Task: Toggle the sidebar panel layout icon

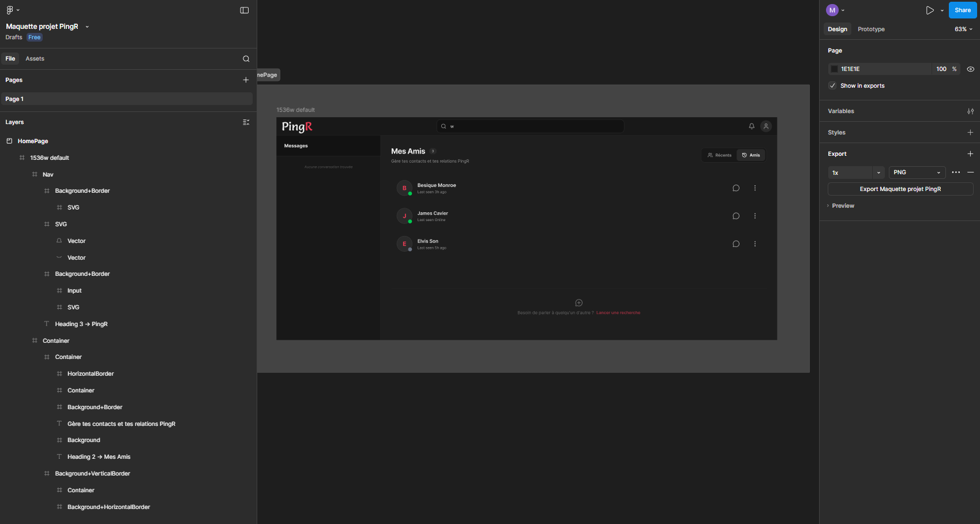Action: (x=245, y=10)
